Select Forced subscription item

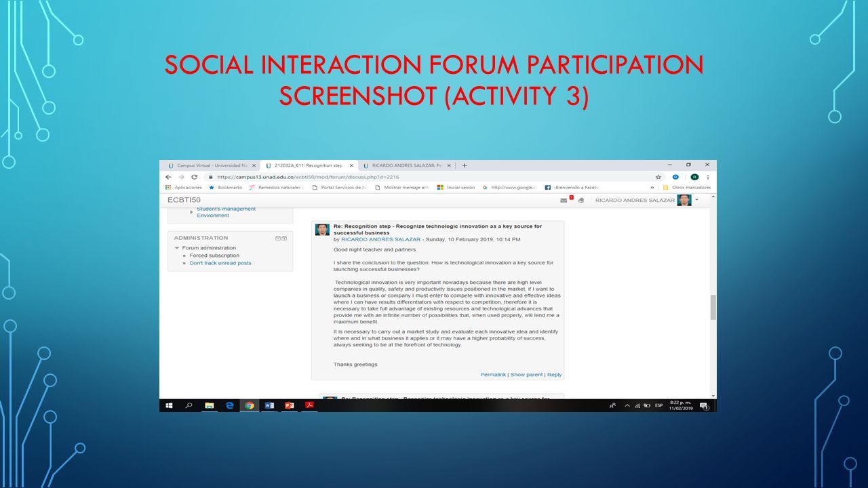point(214,256)
